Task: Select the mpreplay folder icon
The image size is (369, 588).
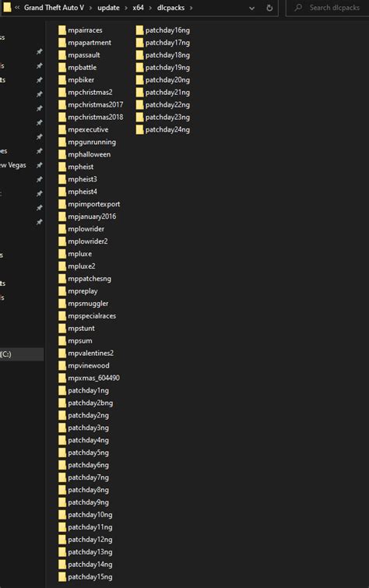Action: 62,290
